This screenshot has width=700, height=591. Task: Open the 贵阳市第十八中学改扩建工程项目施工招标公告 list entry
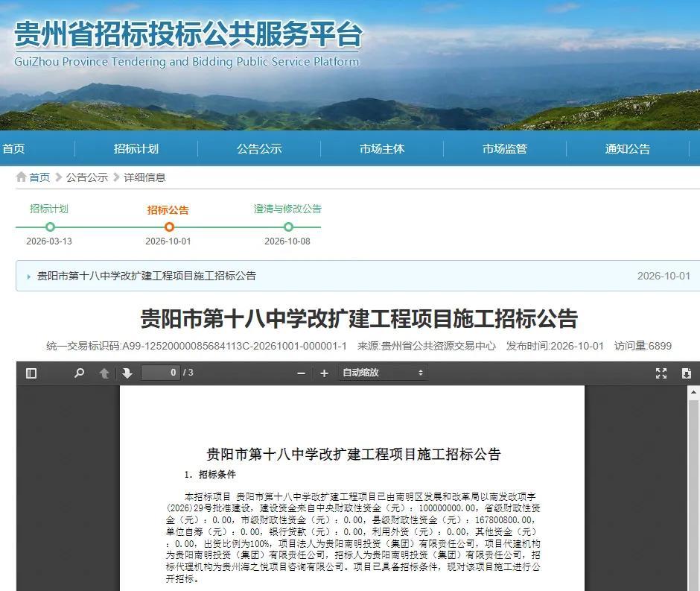pos(147,276)
